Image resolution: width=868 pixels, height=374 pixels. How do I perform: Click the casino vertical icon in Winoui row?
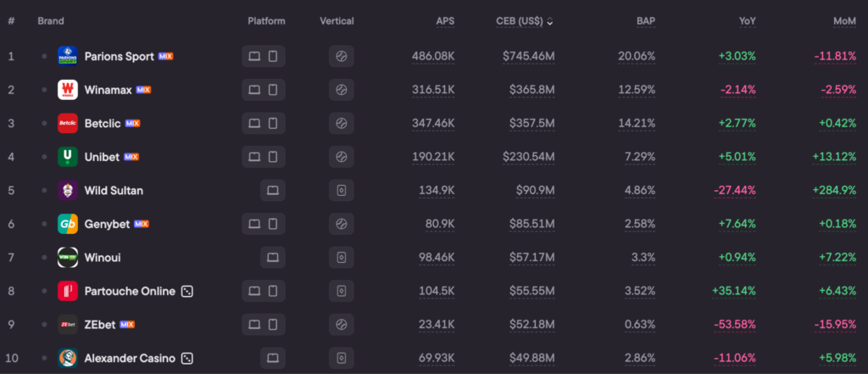pos(342,257)
